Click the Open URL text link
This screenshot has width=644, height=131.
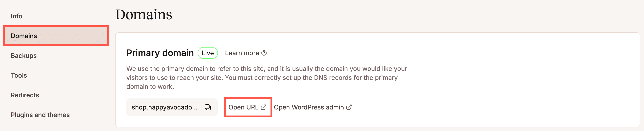click(x=243, y=107)
